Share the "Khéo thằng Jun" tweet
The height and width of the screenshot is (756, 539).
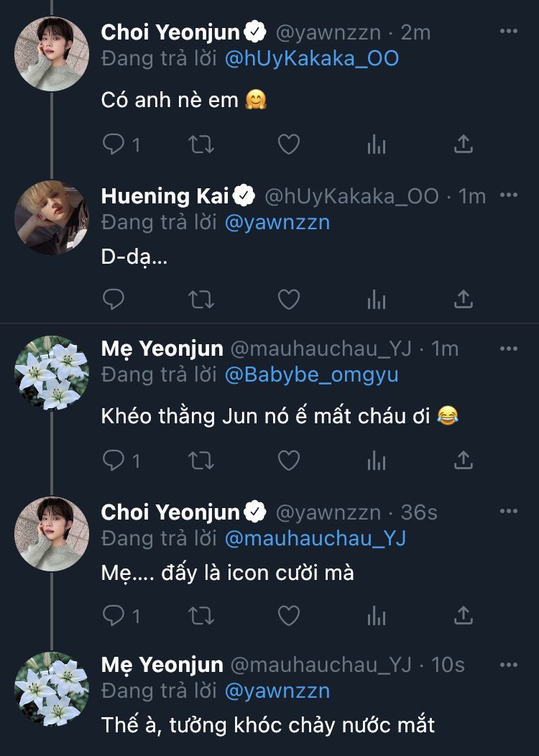464,460
